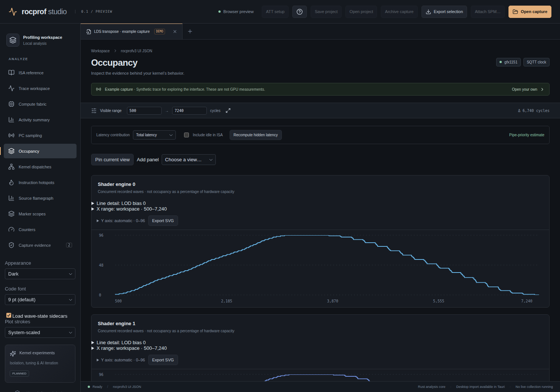Add a new capture tab with plus
This screenshot has width=560, height=392.
coord(190,31)
